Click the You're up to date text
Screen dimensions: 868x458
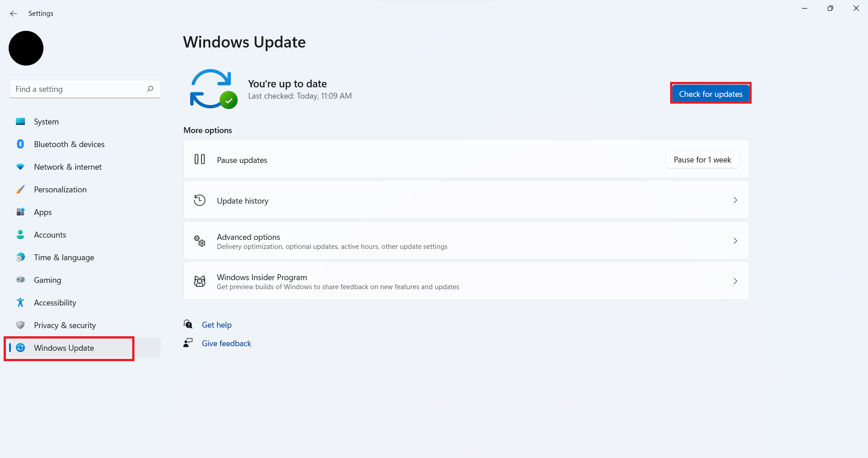coord(287,84)
